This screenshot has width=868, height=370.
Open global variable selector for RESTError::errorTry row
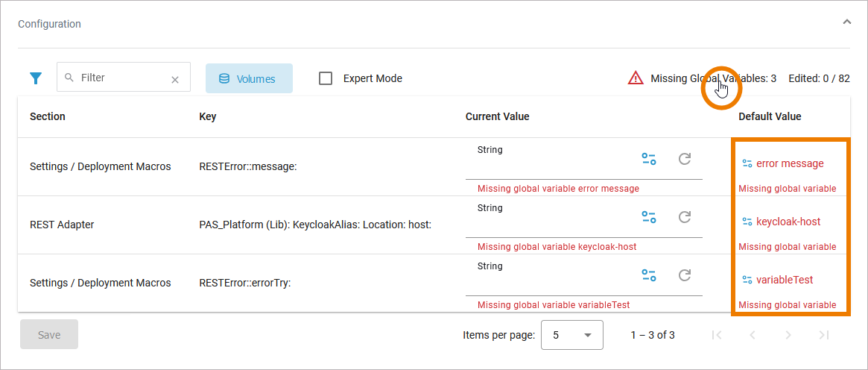[x=649, y=275]
